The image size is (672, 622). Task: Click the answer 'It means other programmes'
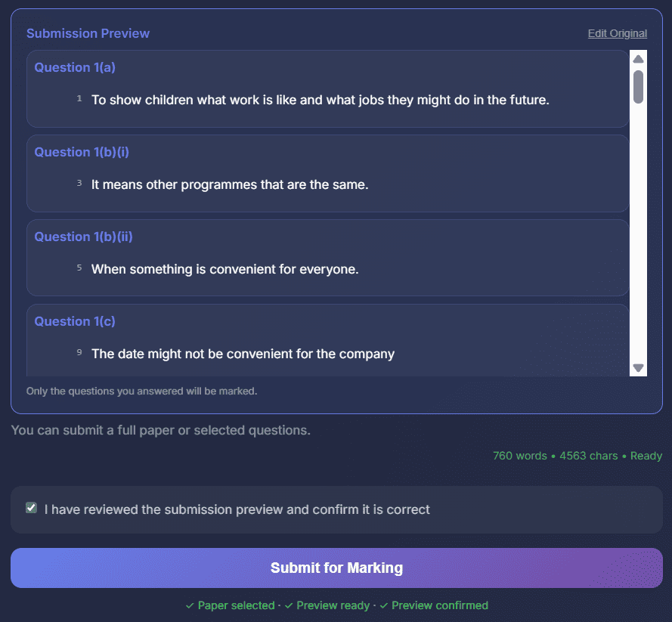pos(230,184)
